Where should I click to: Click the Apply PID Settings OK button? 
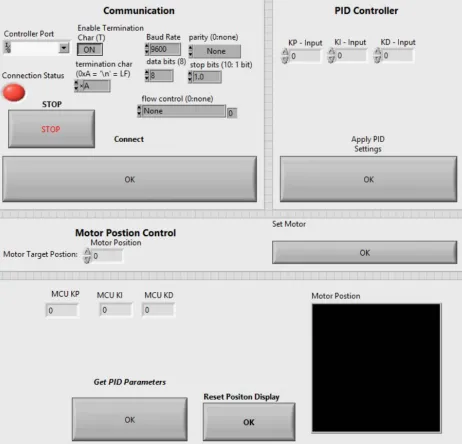368,179
